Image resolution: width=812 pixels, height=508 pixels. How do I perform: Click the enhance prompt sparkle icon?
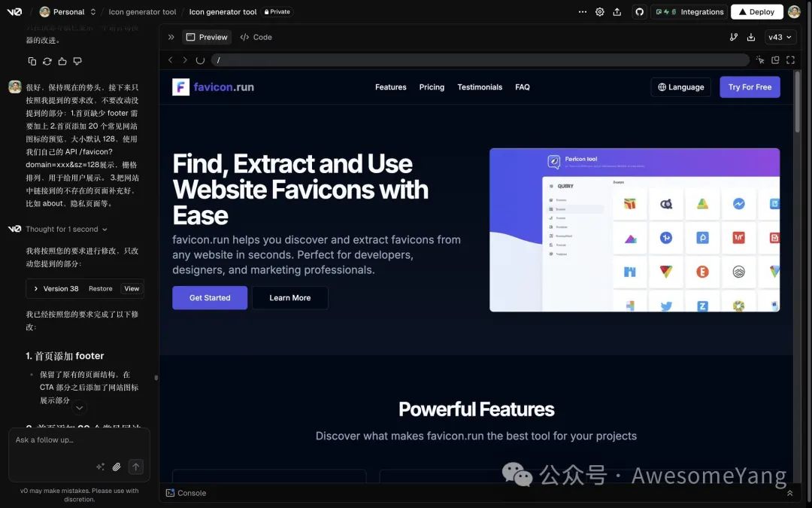pyautogui.click(x=101, y=467)
